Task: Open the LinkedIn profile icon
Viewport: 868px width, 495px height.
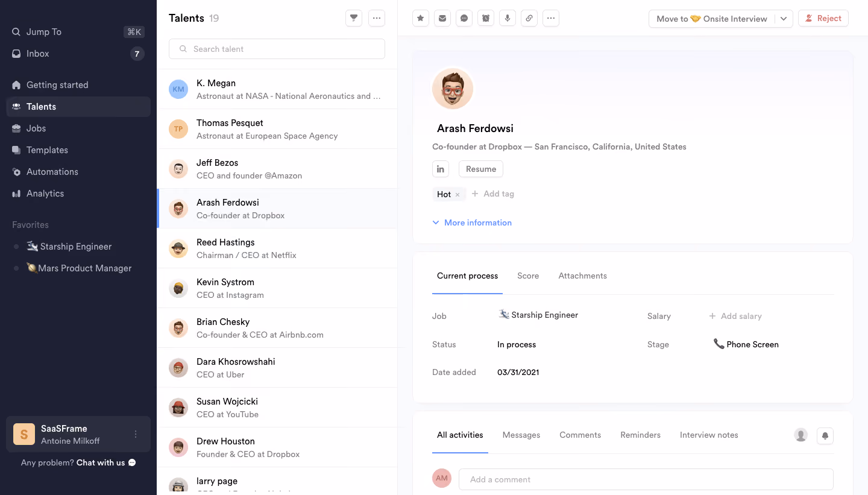Action: (x=441, y=169)
